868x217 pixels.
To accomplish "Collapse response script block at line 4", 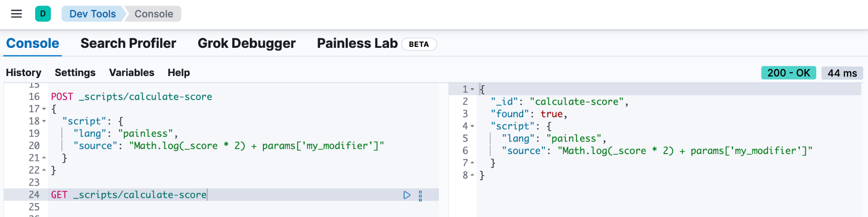I will pos(472,126).
